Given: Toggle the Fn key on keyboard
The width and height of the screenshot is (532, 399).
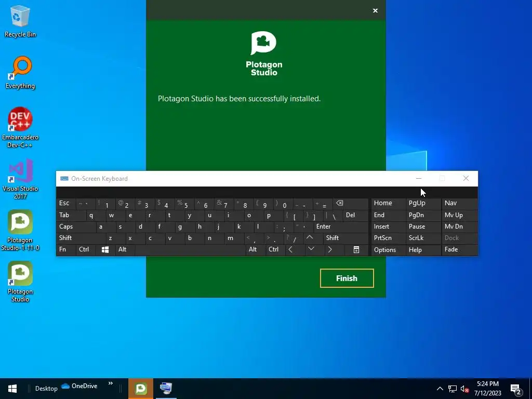Looking at the screenshot, I should pos(66,250).
